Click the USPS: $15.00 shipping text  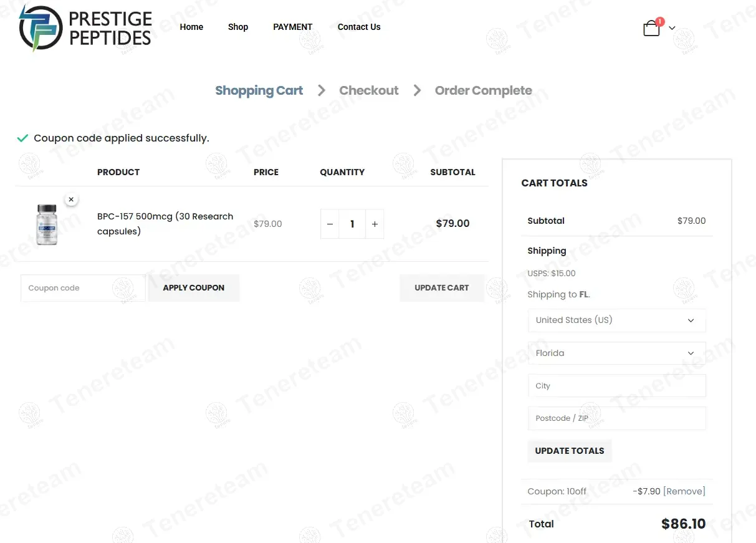point(552,273)
